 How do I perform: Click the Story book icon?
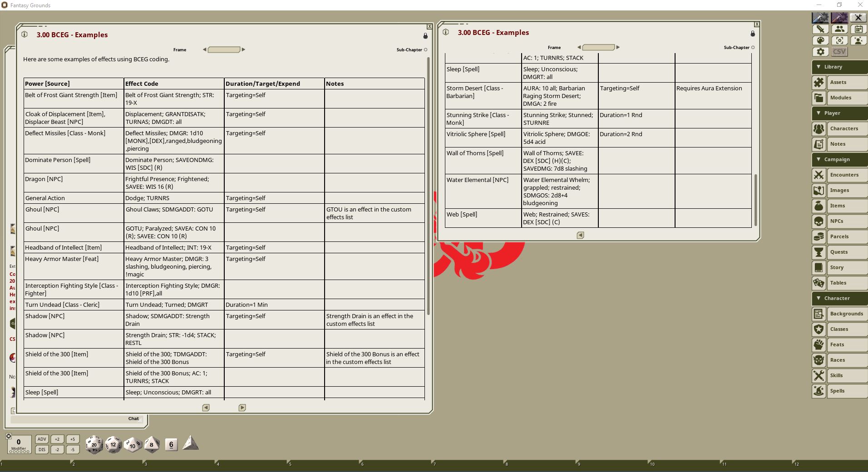[x=819, y=267]
